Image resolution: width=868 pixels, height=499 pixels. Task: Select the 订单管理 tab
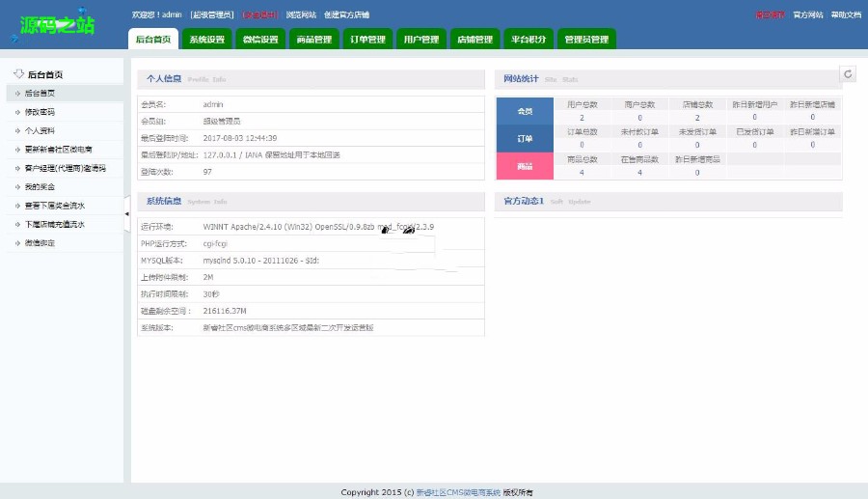click(x=367, y=39)
